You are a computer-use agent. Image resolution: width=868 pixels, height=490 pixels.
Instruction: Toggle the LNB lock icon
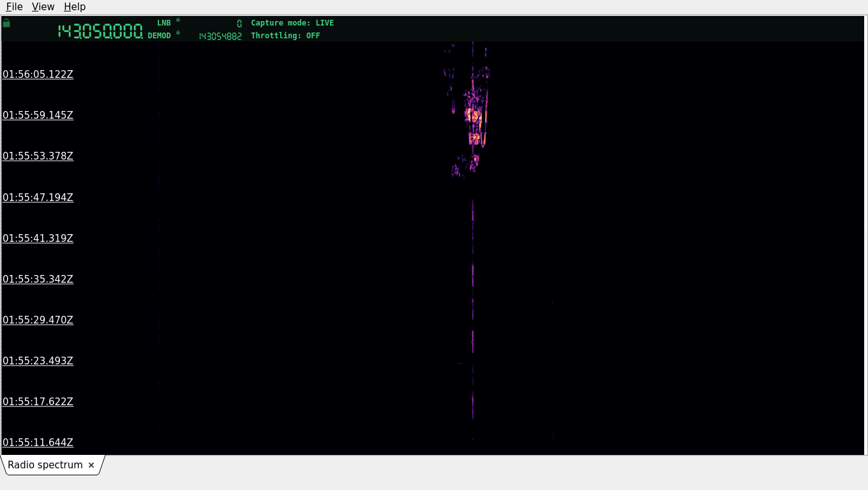[178, 20]
